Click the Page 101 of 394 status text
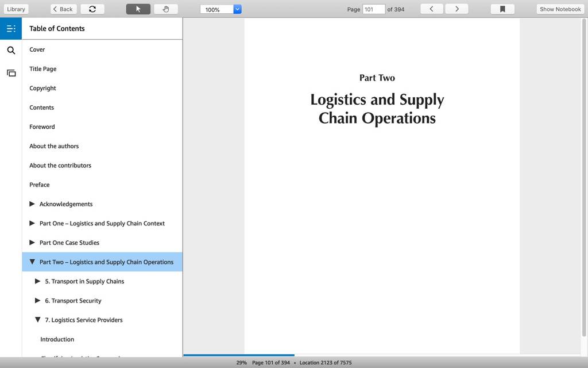 pos(271,363)
